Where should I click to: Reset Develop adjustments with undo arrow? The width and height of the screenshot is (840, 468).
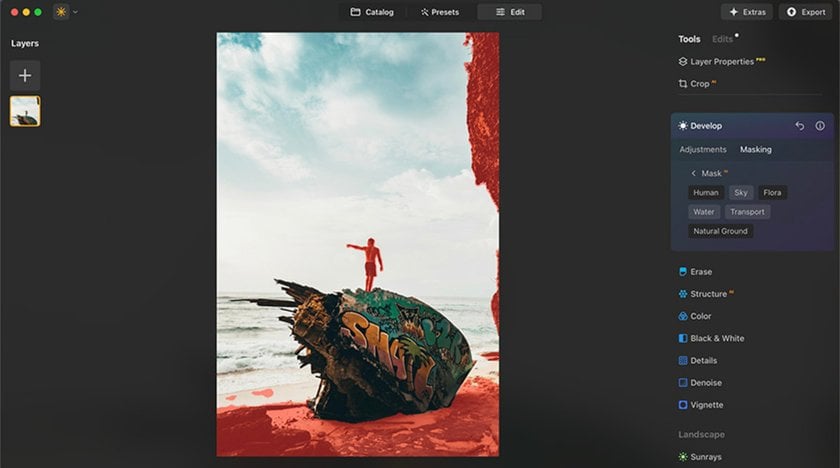(x=799, y=126)
